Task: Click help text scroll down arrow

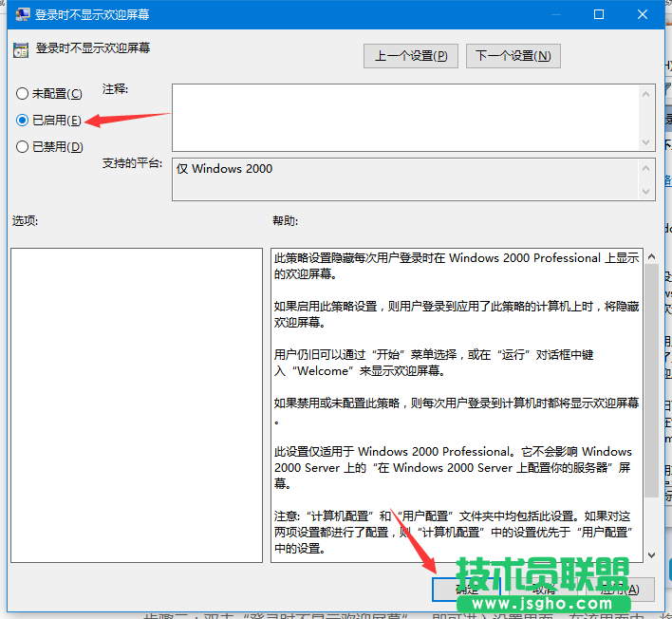Action: tap(651, 555)
